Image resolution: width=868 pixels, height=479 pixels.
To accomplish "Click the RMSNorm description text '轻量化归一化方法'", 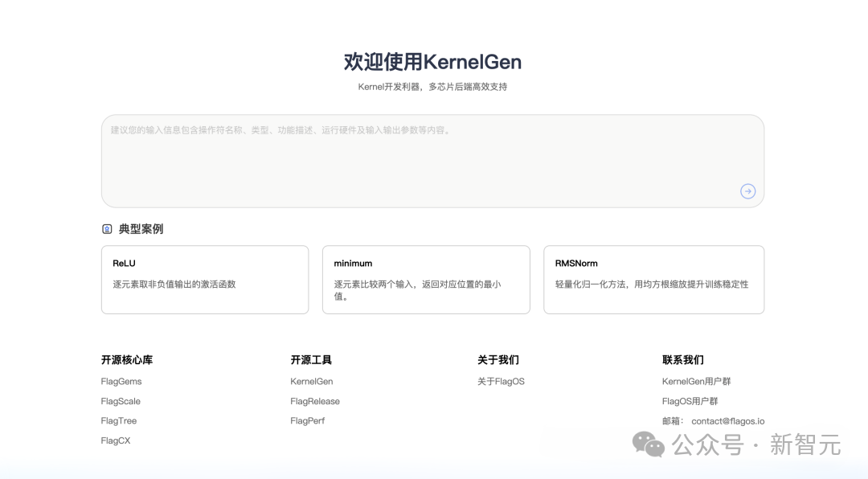I will 590,284.
